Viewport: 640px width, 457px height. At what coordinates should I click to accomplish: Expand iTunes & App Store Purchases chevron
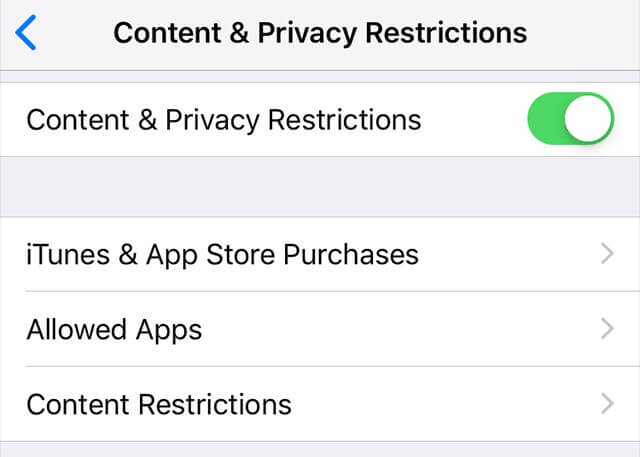(606, 254)
